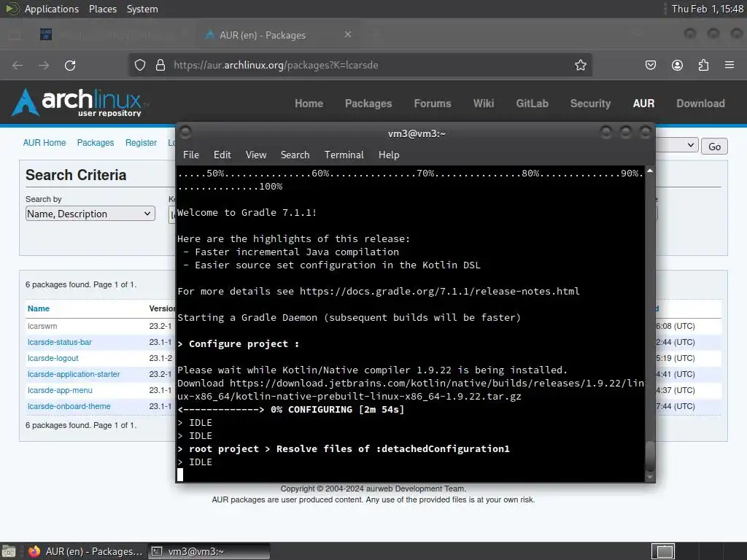The height and width of the screenshot is (560, 747).
Task: Sort results by Name column
Action: click(x=38, y=308)
